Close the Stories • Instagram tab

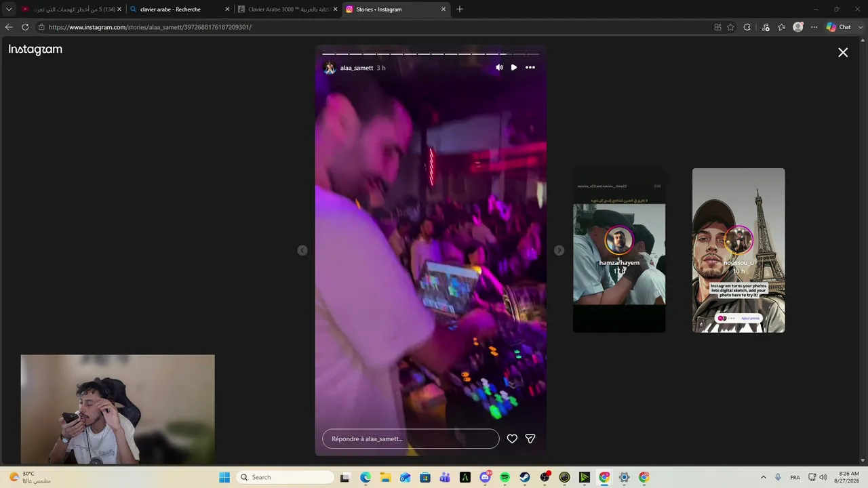(x=443, y=9)
